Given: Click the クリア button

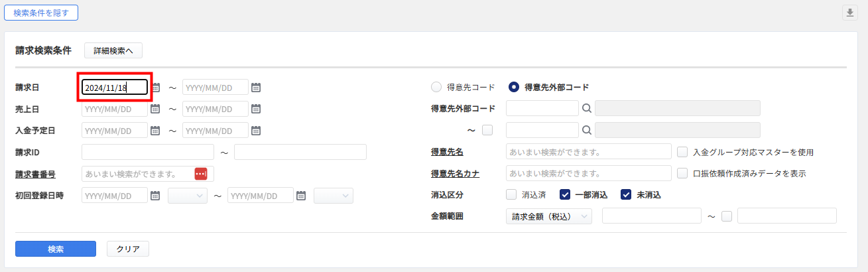Looking at the screenshot, I should click(x=128, y=249).
